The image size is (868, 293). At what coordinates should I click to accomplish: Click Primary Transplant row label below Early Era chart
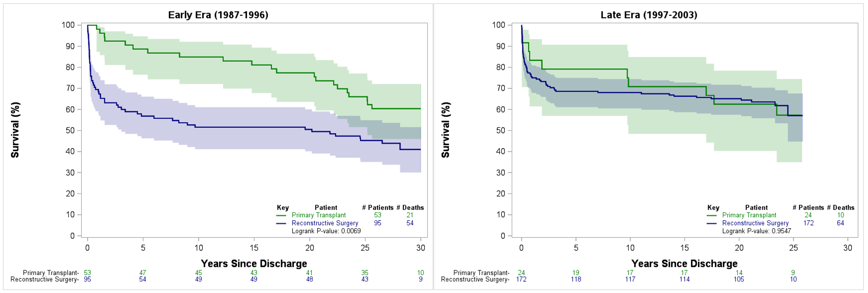coord(51,272)
